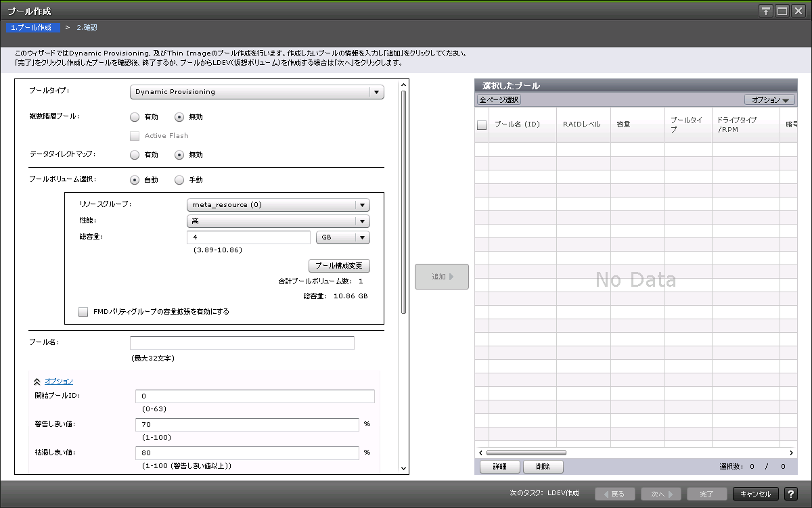Click the 詳細 button below the table
The width and height of the screenshot is (812, 508).
[x=499, y=466]
